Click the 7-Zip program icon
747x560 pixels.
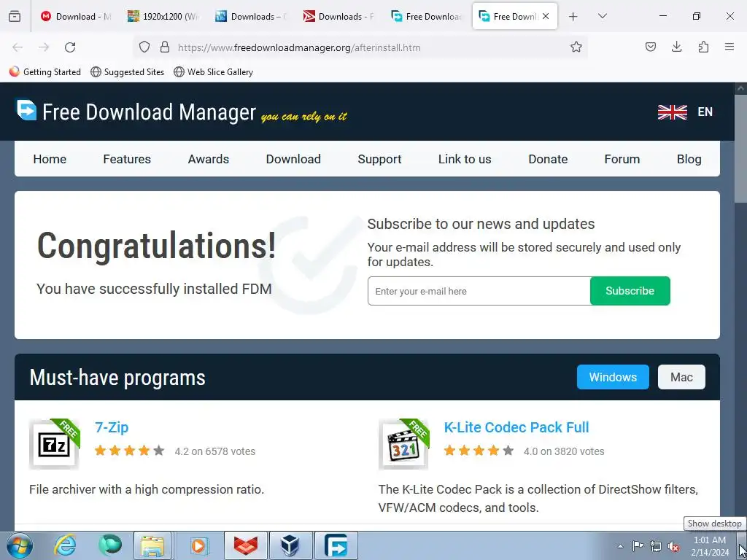(54, 444)
